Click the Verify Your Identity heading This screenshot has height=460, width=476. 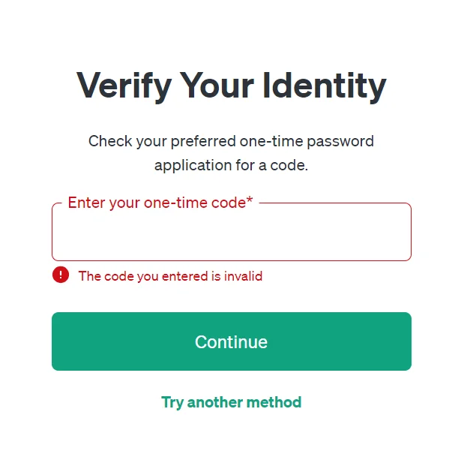(232, 86)
